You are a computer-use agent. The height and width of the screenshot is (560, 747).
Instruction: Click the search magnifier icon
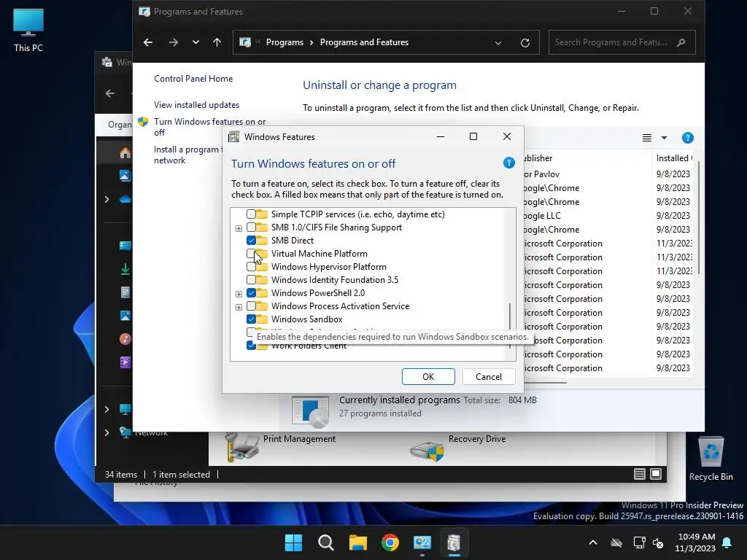point(681,42)
